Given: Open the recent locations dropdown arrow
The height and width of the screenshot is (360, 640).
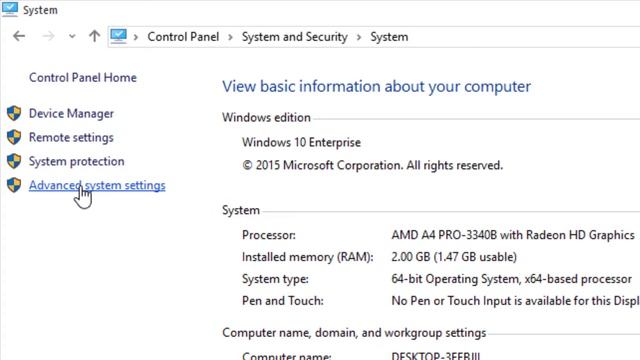Looking at the screenshot, I should click(x=72, y=37).
